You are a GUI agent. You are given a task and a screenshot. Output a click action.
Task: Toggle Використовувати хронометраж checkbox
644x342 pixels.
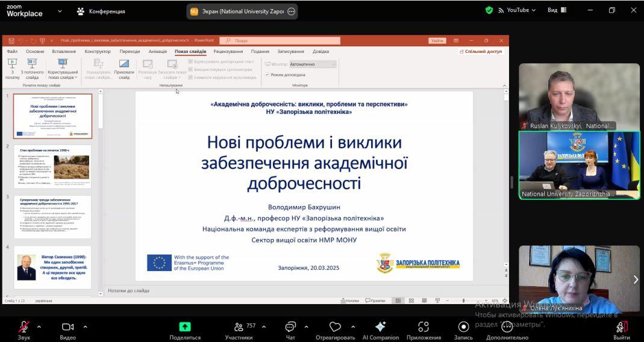coord(191,69)
